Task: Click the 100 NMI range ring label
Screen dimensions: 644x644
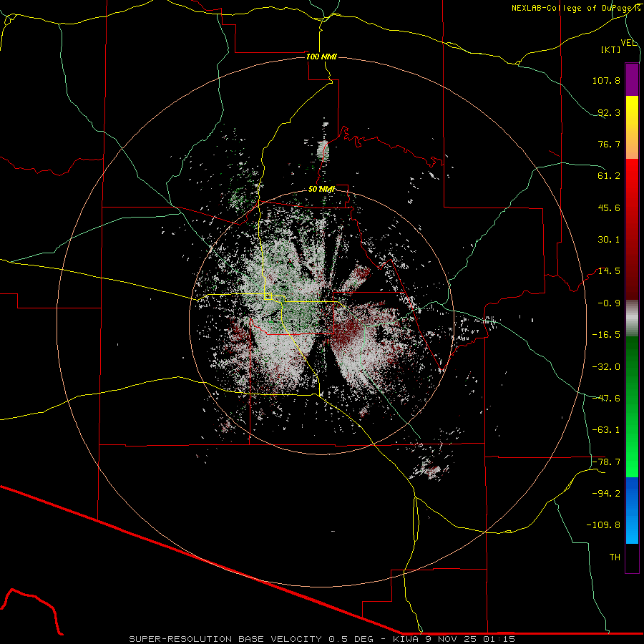Action: (x=321, y=57)
